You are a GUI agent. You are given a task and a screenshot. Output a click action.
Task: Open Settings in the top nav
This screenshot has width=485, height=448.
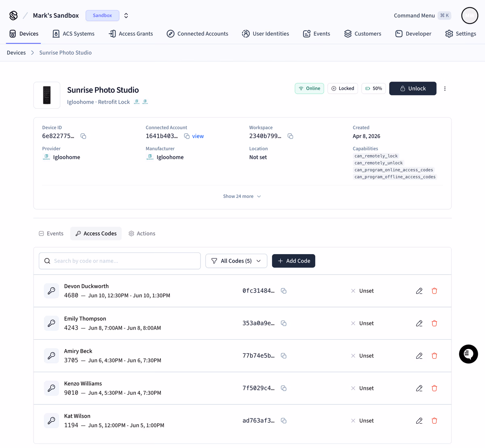(461, 34)
